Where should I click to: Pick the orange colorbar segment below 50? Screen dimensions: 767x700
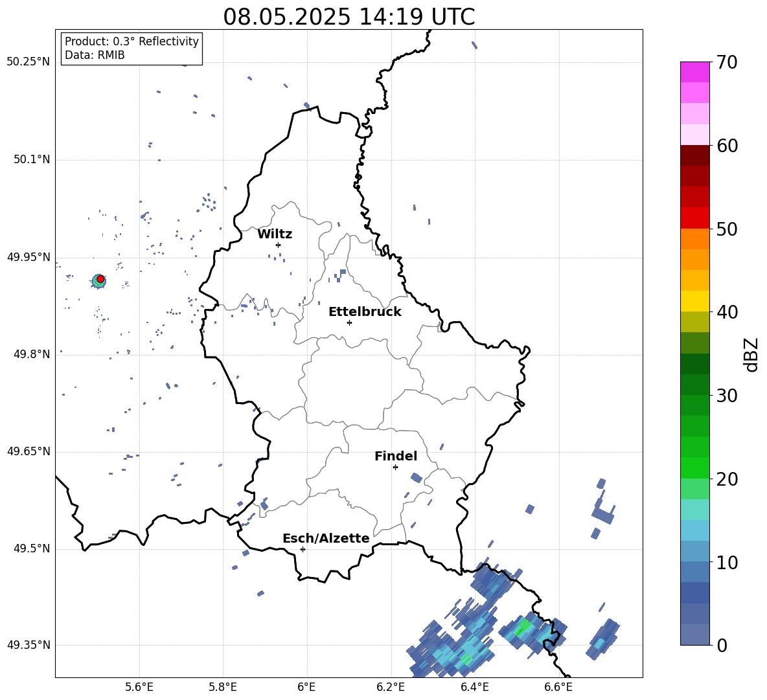[x=694, y=239]
